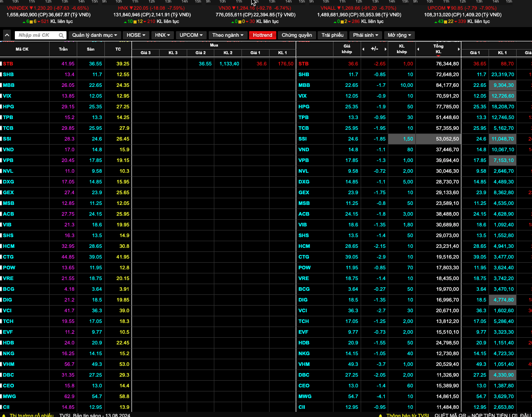Tick the square marker next to VND
532x417 pixels.
[1, 150]
